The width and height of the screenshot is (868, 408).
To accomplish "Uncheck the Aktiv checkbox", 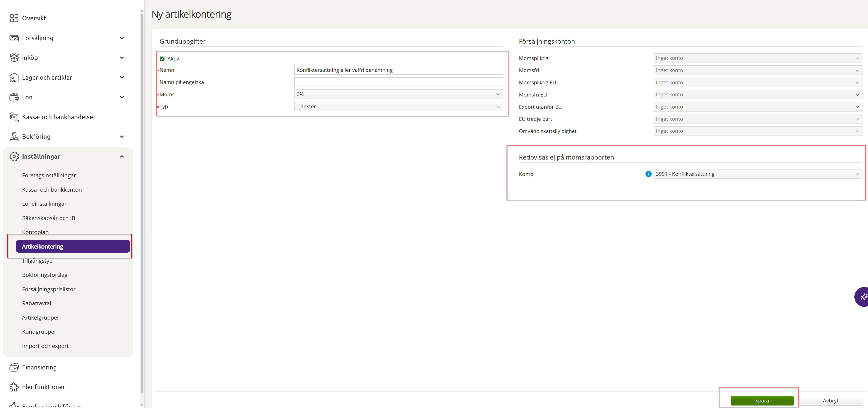I will click(x=162, y=59).
